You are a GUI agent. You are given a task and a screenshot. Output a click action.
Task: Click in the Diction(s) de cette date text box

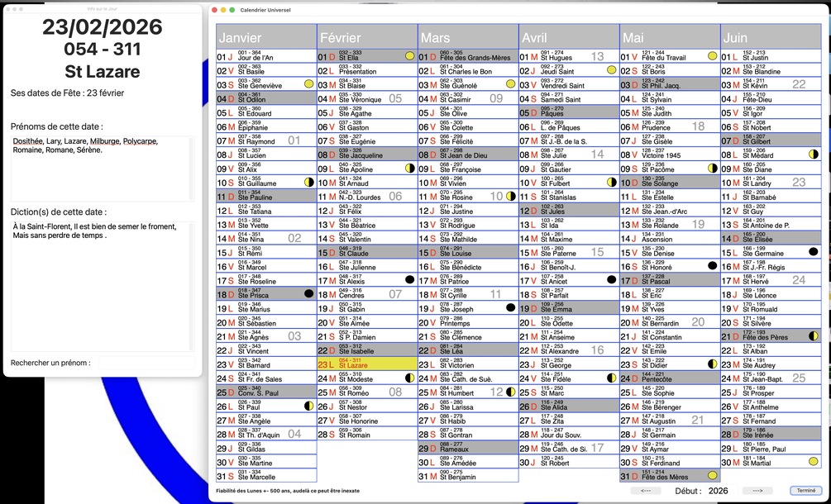click(103, 287)
